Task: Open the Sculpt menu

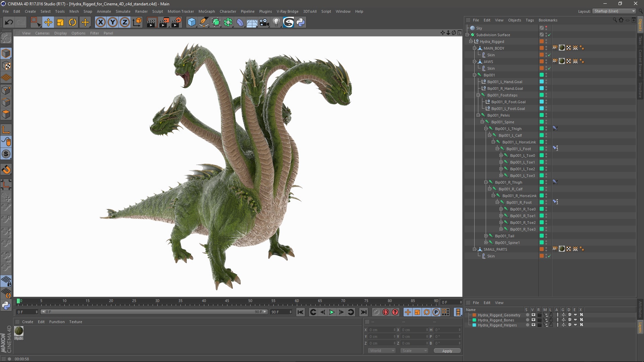Action: click(x=157, y=11)
